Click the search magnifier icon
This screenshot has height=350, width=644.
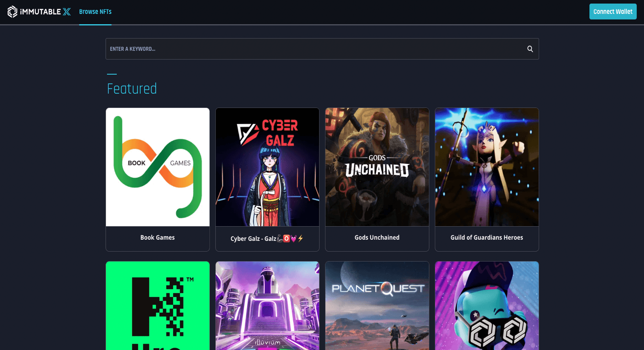(x=530, y=49)
